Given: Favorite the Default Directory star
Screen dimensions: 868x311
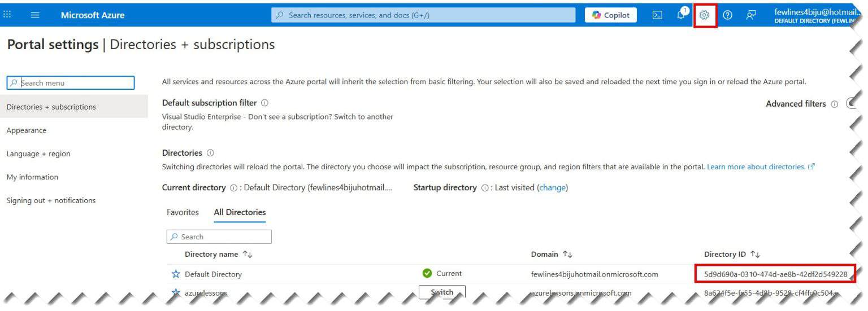Looking at the screenshot, I should coord(176,274).
